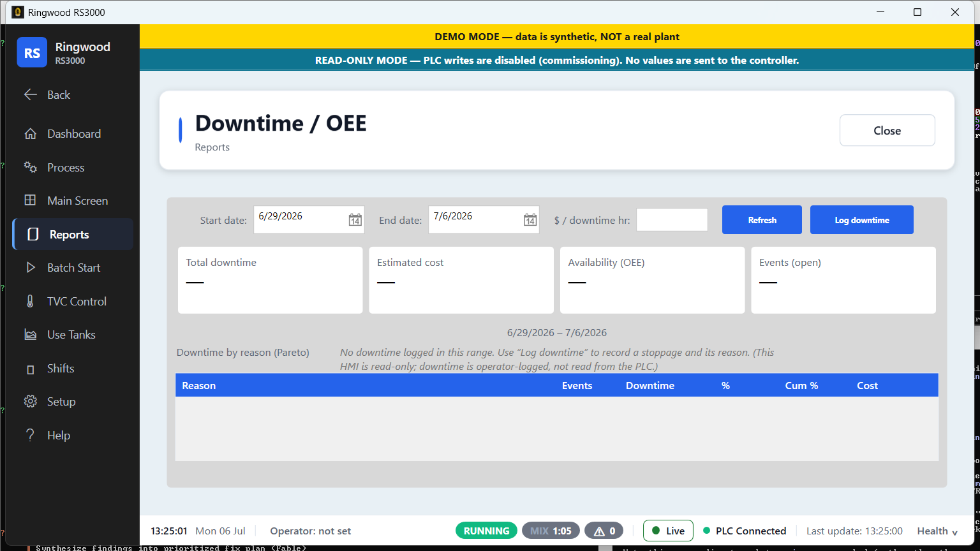Screen dimensions: 980x551
Task: Click the PLC Connected indicator
Action: point(745,531)
